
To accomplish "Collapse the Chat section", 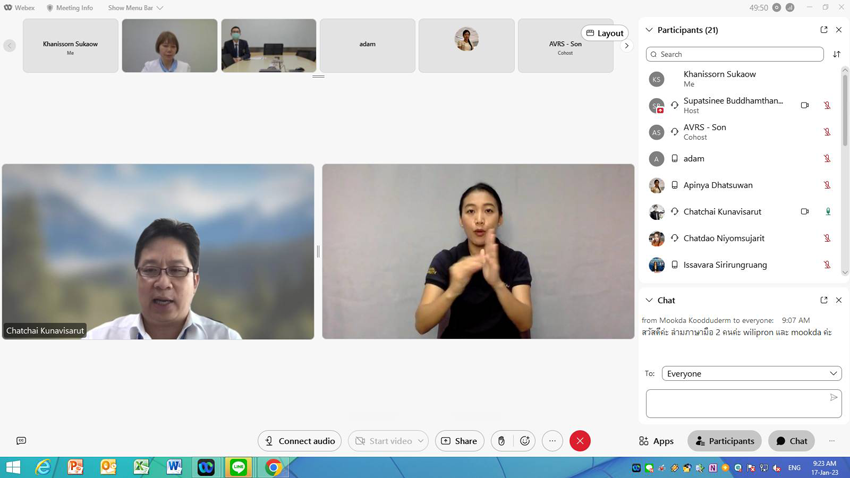I will [649, 300].
